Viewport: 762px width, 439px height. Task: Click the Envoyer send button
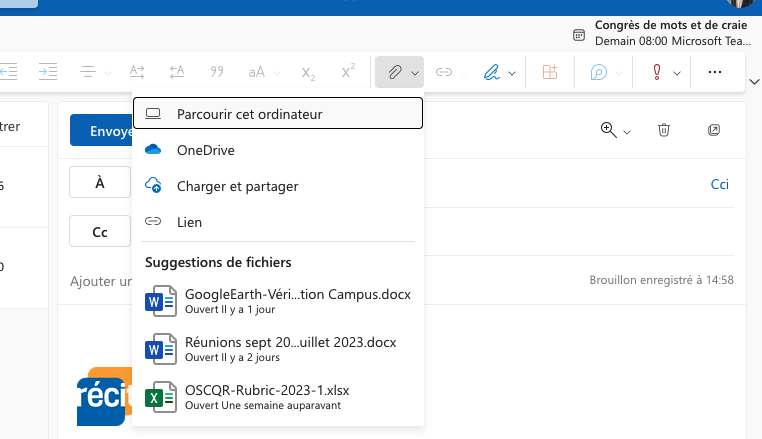102,130
